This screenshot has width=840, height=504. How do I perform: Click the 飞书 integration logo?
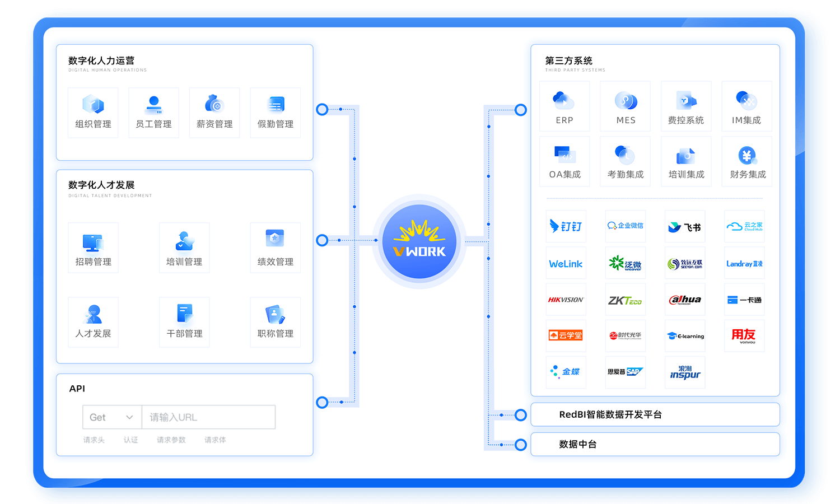coord(685,226)
